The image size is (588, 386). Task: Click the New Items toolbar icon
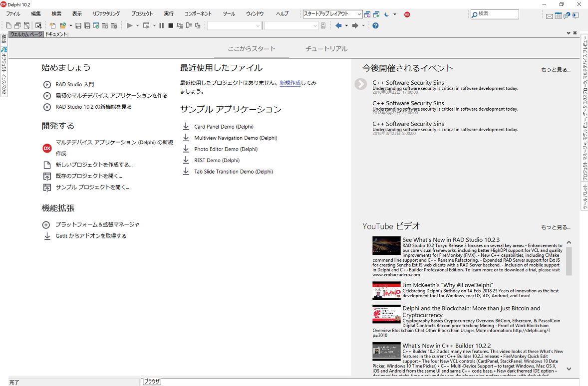[52, 25]
